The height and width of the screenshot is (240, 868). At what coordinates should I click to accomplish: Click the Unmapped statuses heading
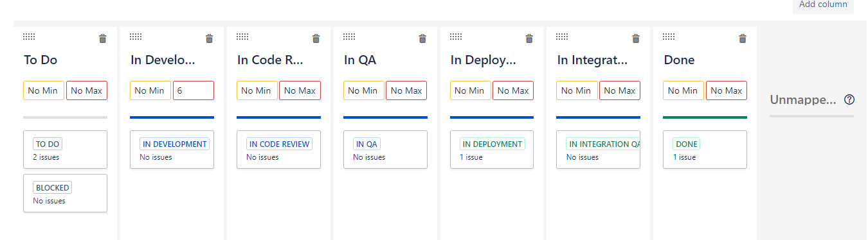coord(803,100)
